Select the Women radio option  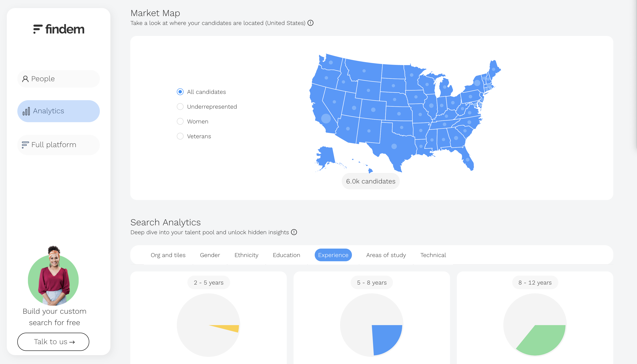(180, 122)
